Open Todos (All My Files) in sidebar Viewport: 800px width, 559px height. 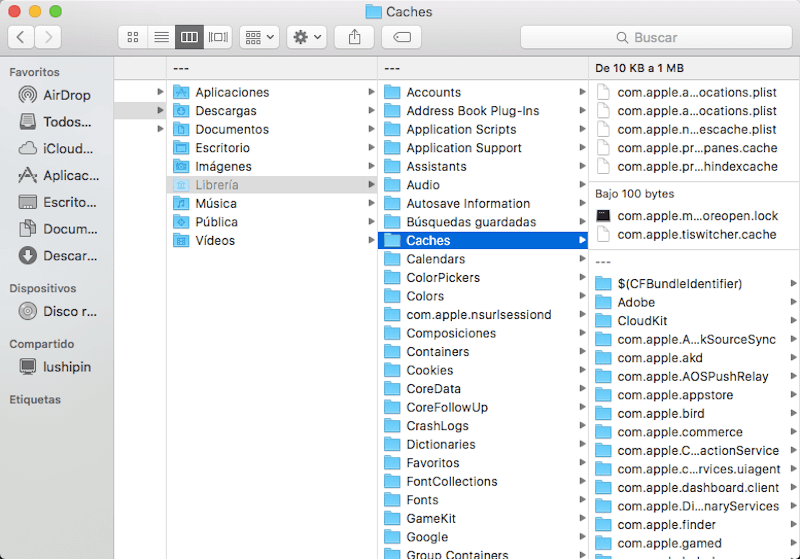pyautogui.click(x=57, y=122)
